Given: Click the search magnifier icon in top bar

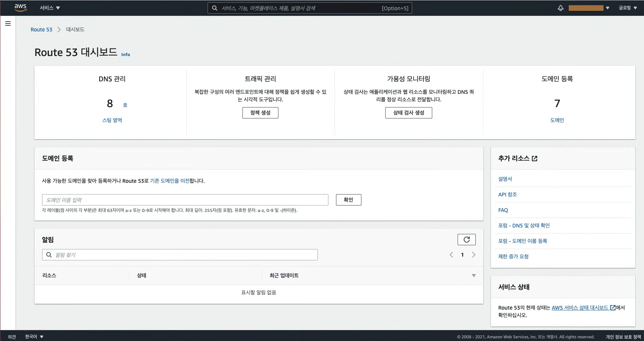Looking at the screenshot, I should [x=215, y=8].
